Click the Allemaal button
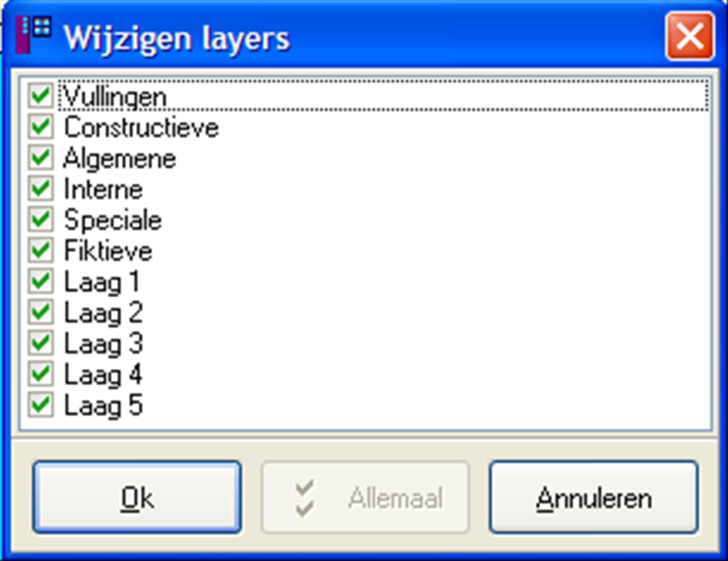728x561 pixels. 365,497
